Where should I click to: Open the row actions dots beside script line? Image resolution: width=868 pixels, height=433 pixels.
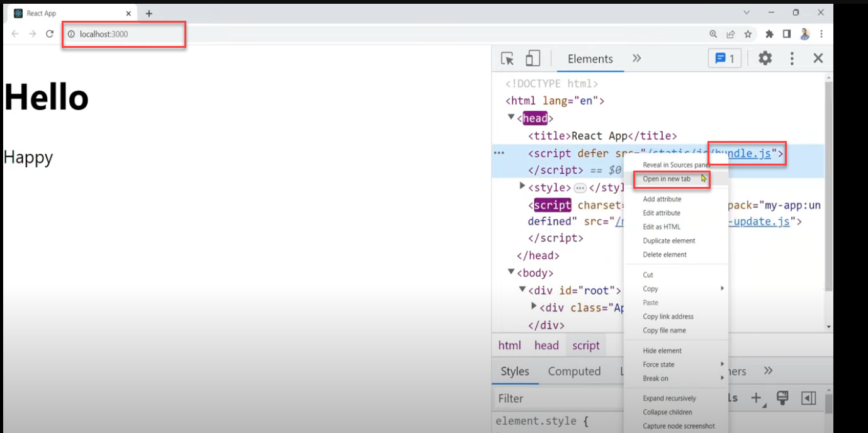click(x=499, y=153)
